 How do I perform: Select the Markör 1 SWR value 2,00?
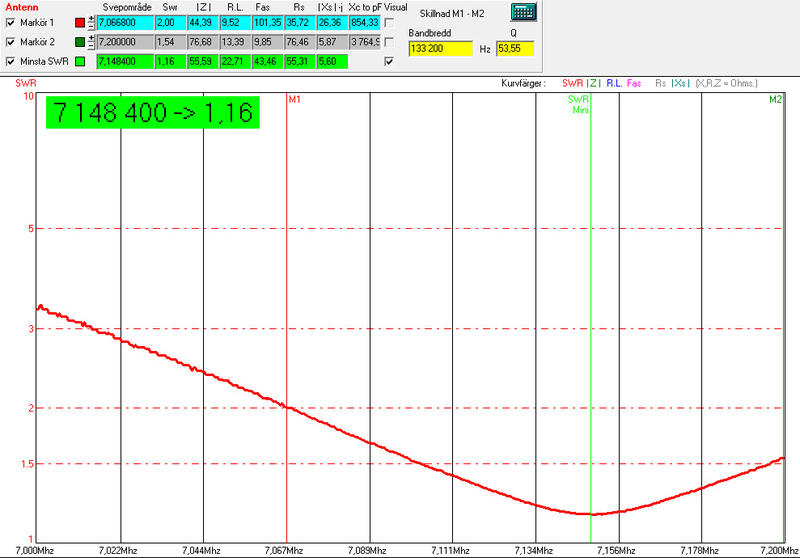point(170,23)
